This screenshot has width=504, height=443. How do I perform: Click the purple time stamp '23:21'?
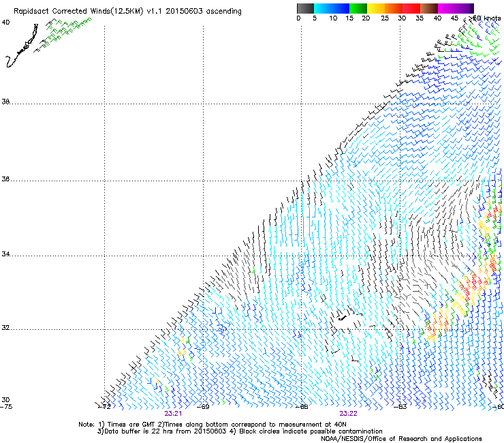[173, 414]
